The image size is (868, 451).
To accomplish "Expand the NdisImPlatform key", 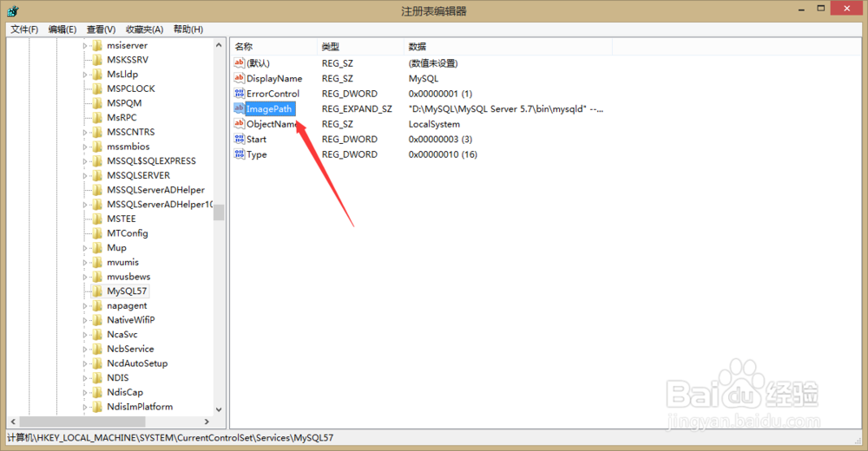I will (x=85, y=407).
